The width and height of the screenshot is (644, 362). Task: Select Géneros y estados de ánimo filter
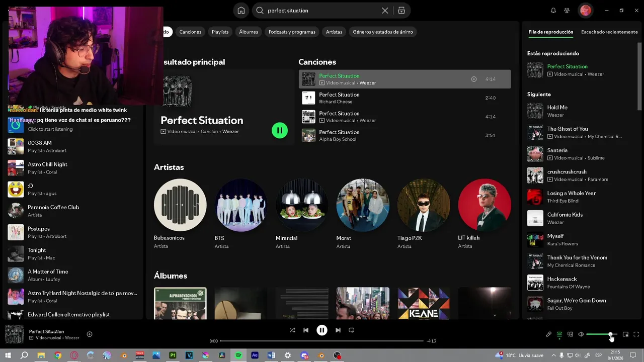tap(383, 32)
